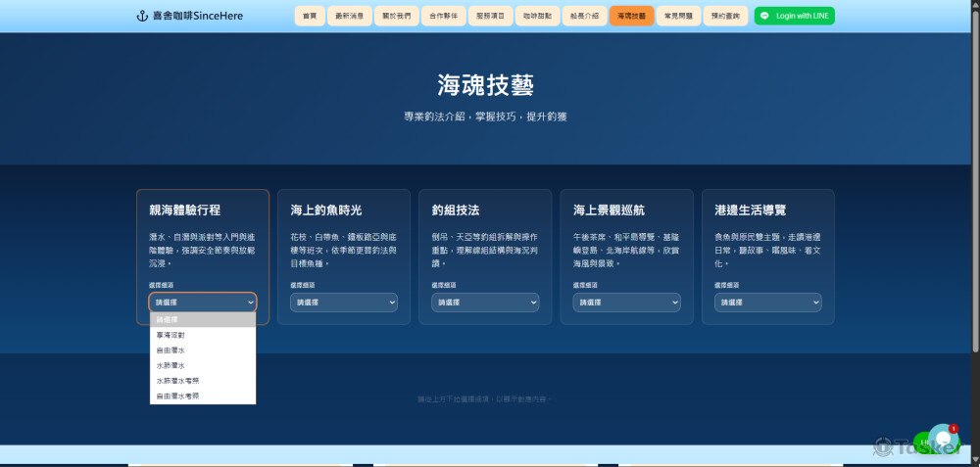The height and width of the screenshot is (467, 980).
Task: Open the 關於我們 navigation tab
Action: (x=395, y=16)
